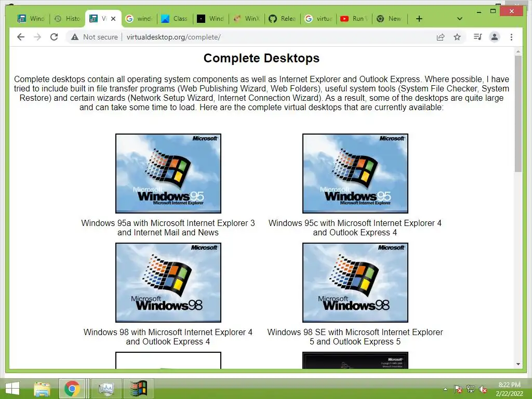The width and height of the screenshot is (532, 399).
Task: Share this page using the share icon
Action: 441,37
